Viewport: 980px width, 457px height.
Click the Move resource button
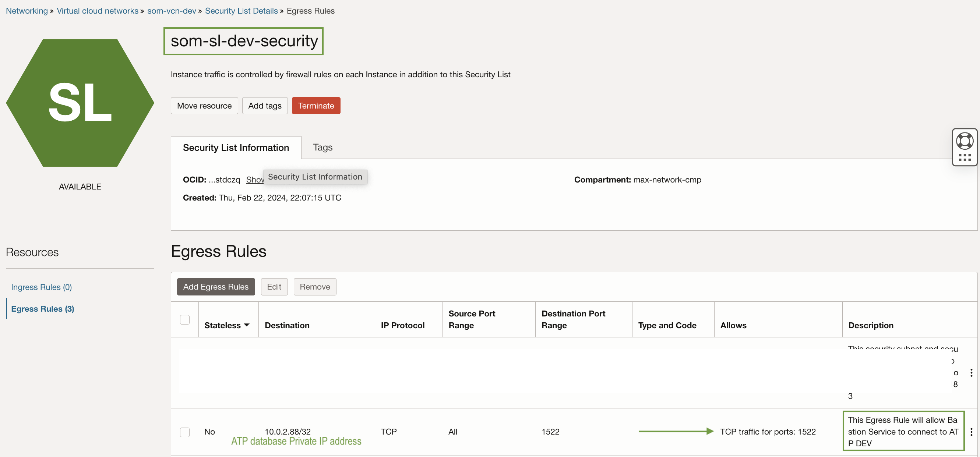point(204,106)
